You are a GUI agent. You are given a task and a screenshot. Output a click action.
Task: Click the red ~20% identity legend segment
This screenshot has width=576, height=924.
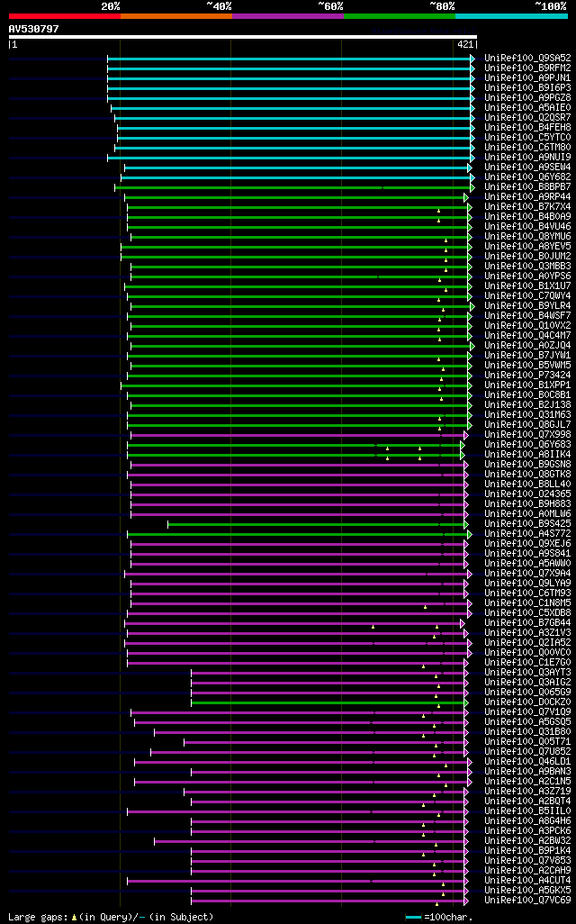point(65,16)
